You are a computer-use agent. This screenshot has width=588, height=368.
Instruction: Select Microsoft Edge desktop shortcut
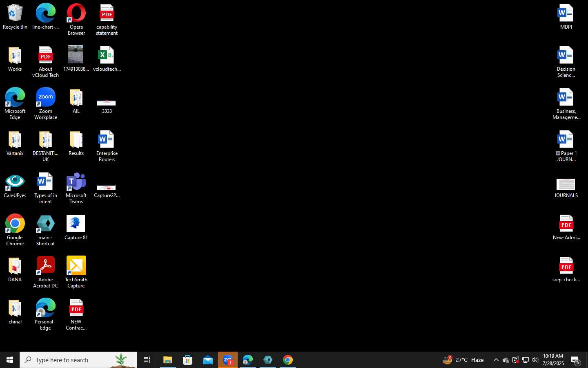(x=15, y=104)
